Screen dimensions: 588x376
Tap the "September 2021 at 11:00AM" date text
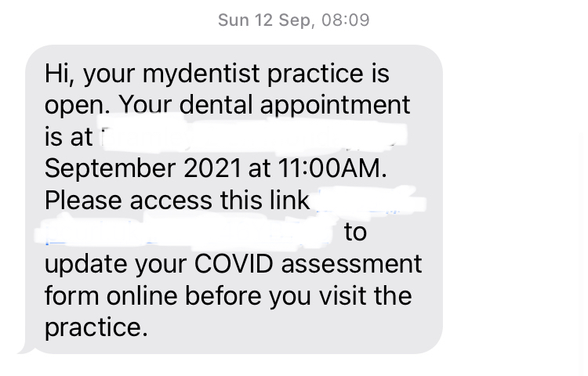pyautogui.click(x=215, y=168)
